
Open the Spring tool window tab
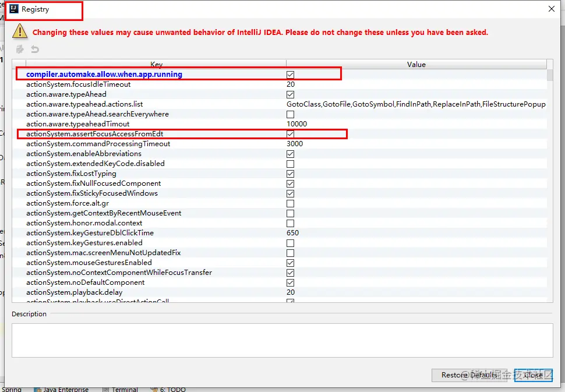[11, 389]
